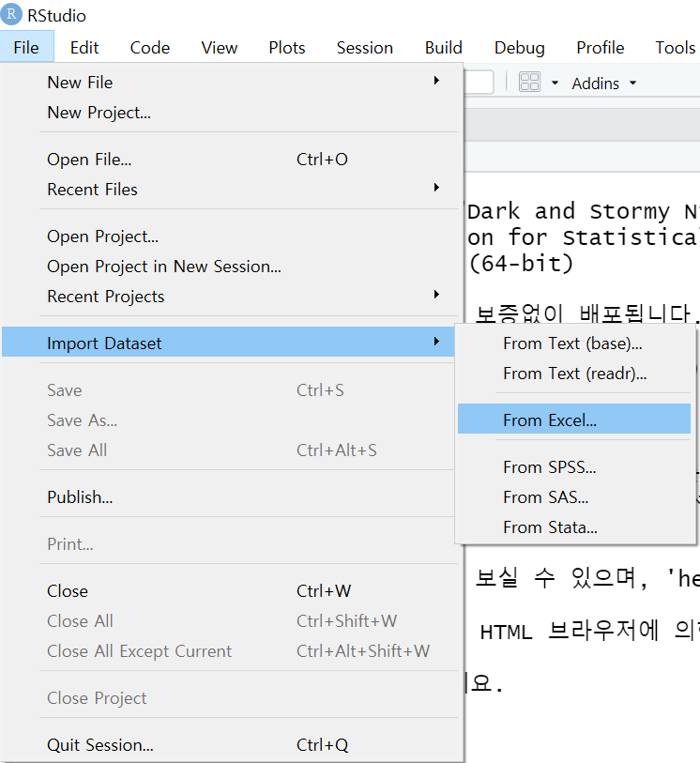This screenshot has width=700, height=763.
Task: Select Quit Session... menu entry
Action: click(228, 744)
